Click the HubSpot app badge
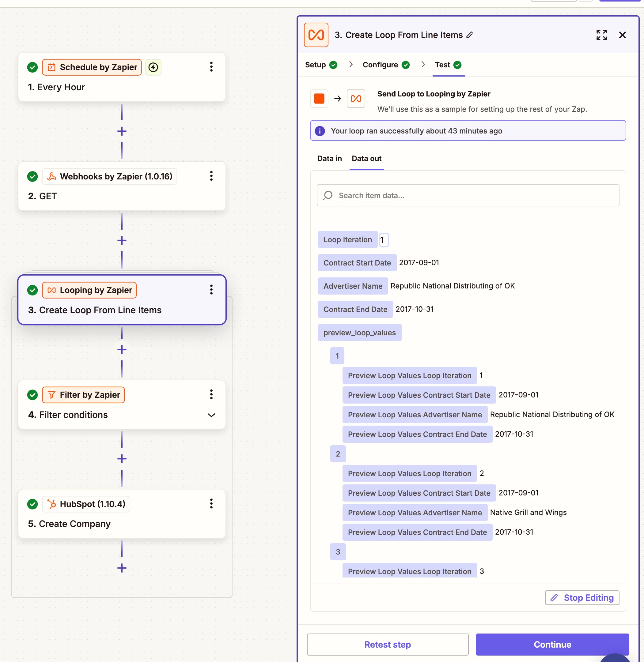644x662 pixels. pos(86,504)
